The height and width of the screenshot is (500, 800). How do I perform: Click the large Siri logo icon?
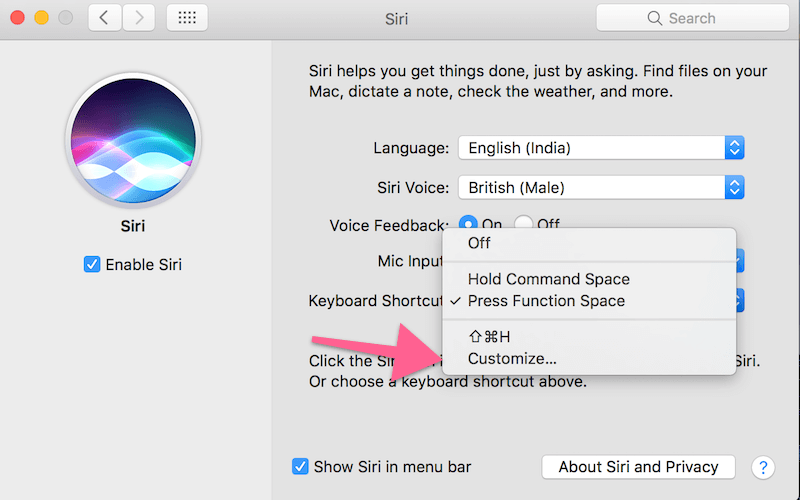(x=133, y=137)
